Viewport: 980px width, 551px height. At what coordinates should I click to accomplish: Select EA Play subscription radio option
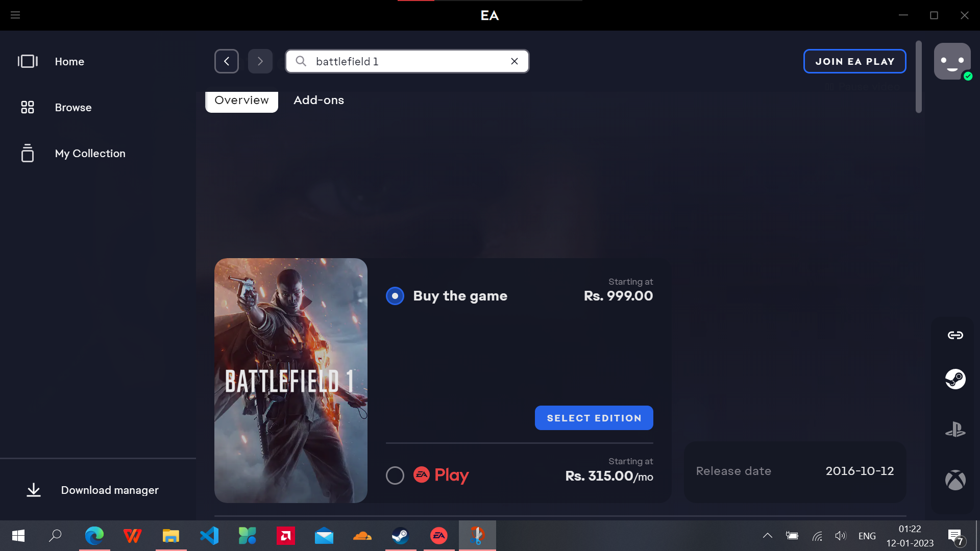(395, 475)
